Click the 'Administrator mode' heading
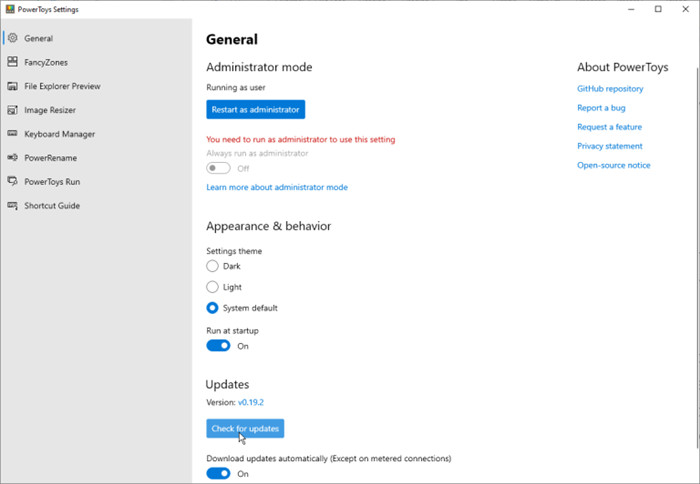 [x=259, y=67]
